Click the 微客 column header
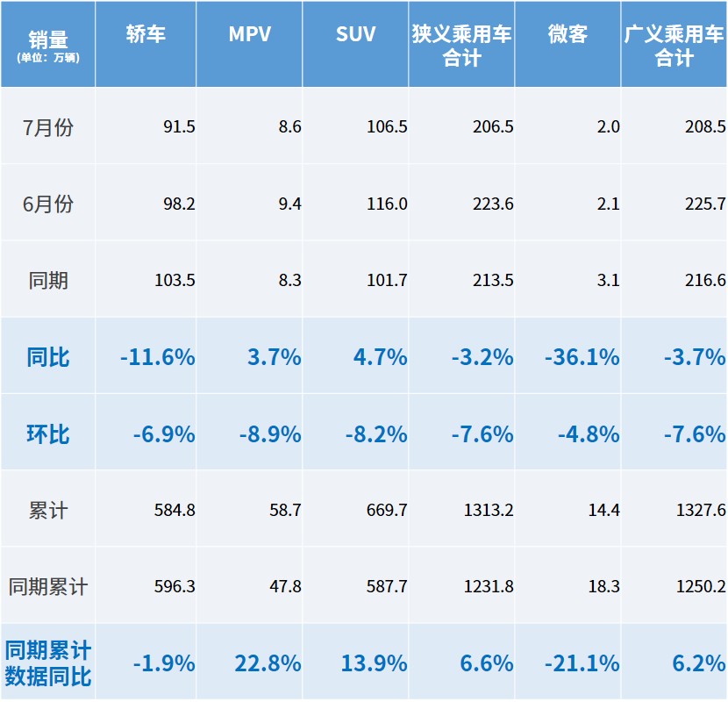 pyautogui.click(x=567, y=34)
